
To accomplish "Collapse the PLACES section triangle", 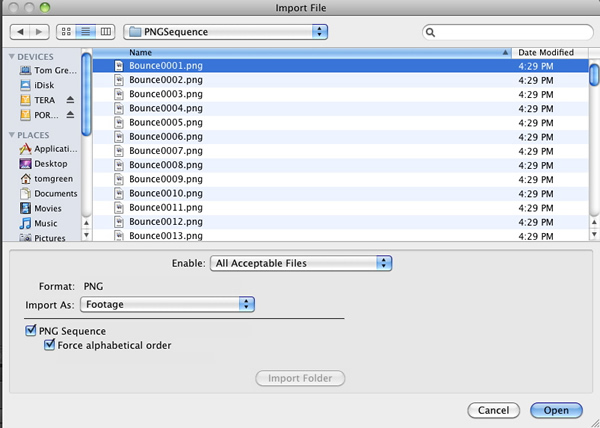I will 11,135.
